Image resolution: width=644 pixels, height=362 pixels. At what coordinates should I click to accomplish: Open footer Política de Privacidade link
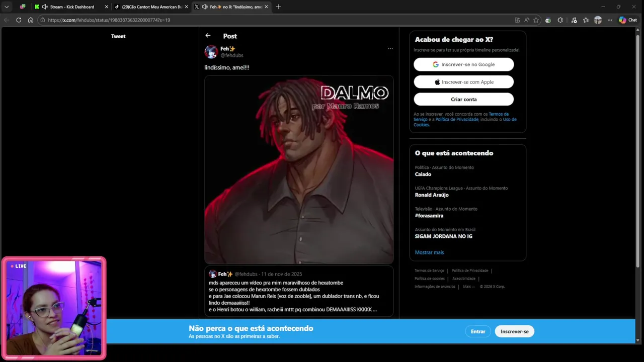470,270
